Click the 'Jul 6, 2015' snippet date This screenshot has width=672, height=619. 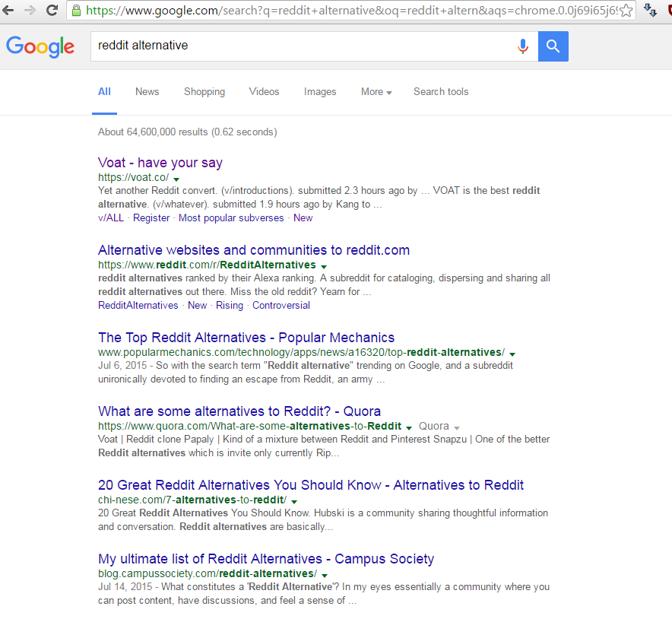click(x=122, y=365)
